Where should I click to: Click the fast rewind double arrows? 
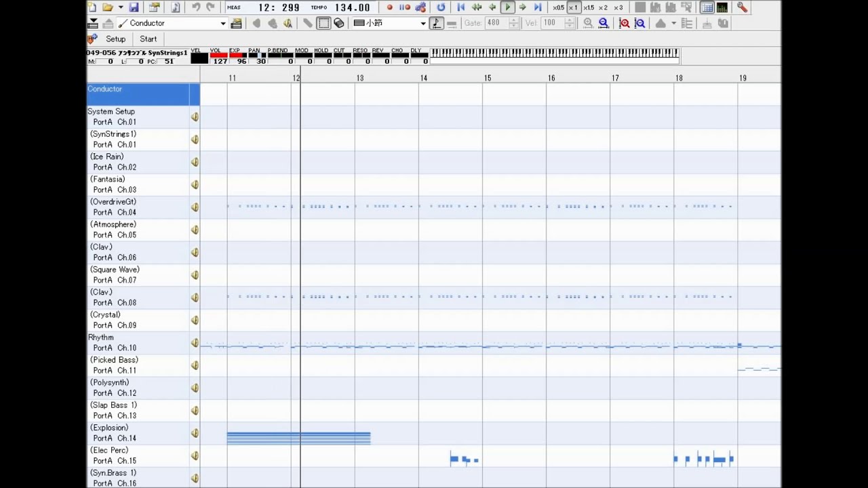pos(477,7)
